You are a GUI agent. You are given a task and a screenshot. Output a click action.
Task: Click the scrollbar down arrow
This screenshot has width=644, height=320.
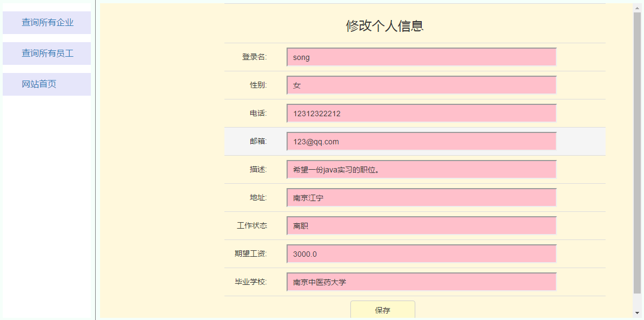click(637, 313)
